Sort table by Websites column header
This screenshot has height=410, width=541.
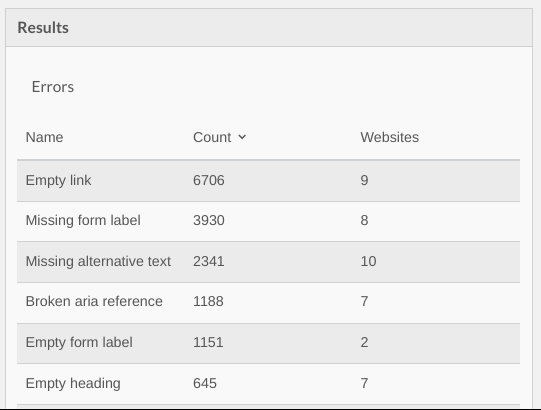(x=390, y=137)
